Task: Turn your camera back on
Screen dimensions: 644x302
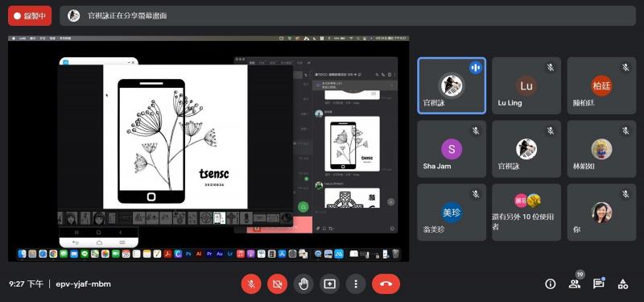Action: (277, 284)
